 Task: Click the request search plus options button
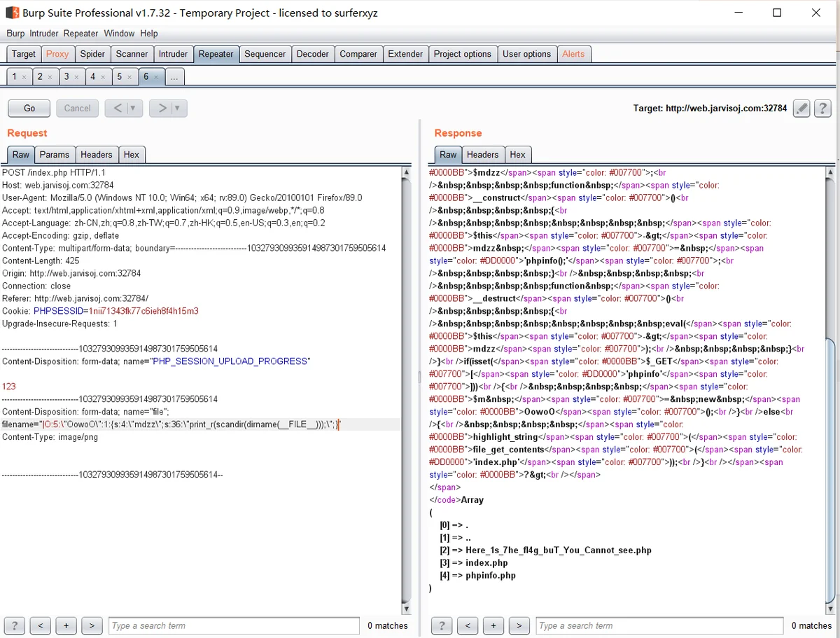point(66,625)
